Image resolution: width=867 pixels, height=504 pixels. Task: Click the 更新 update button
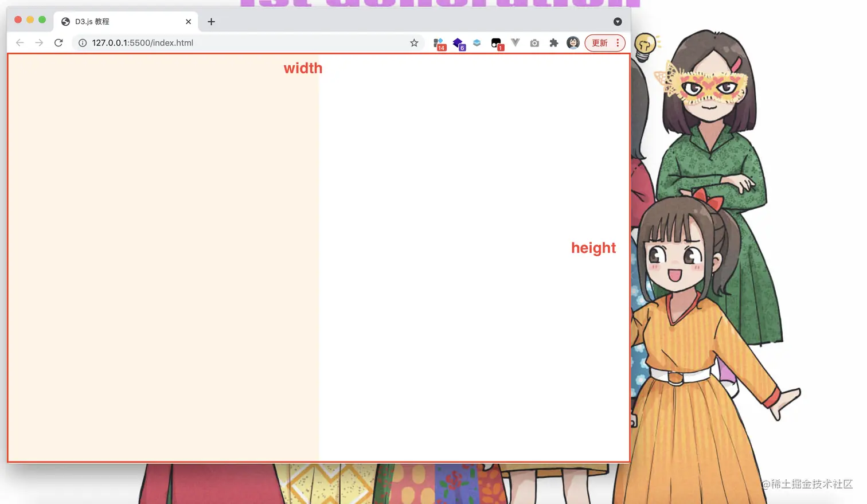(600, 43)
